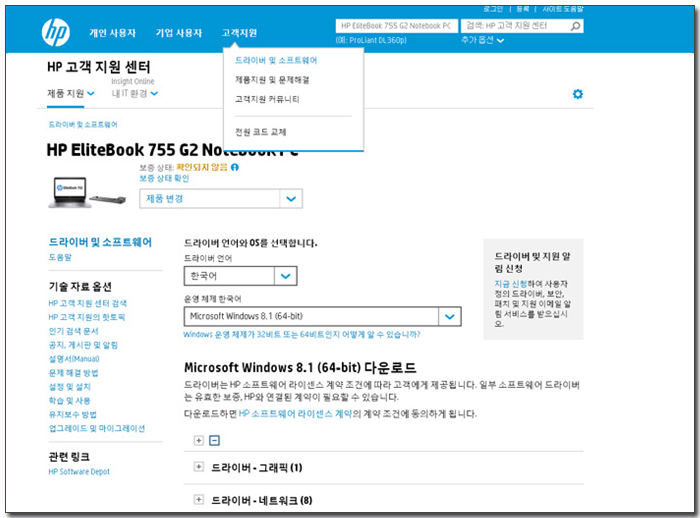This screenshot has width=700, height=518.
Task: Click the 사이트 도움말 link
Action: 562,9
